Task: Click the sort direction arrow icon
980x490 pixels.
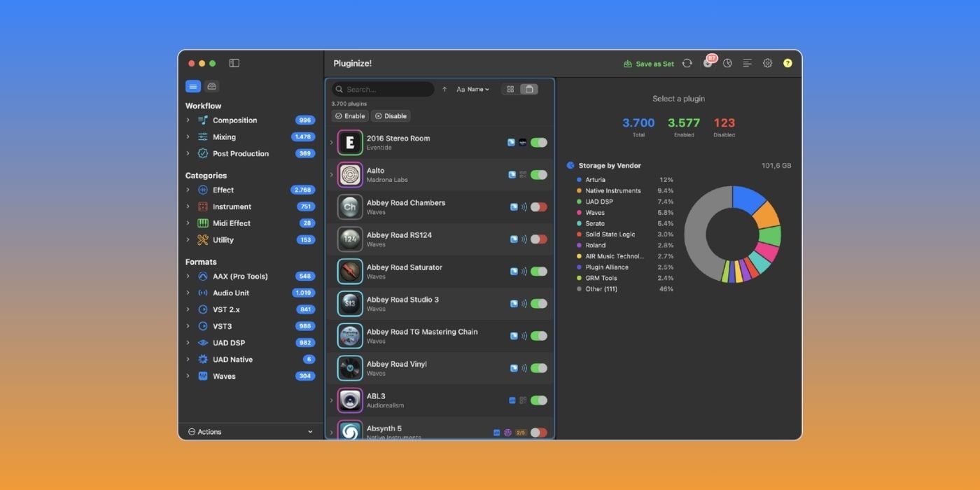Action: tap(444, 90)
